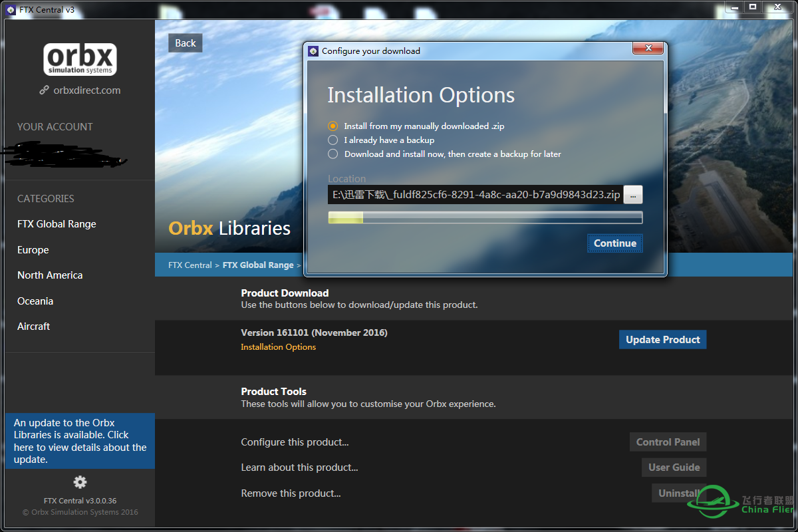Click the Orbx Libraries update notice

click(80, 441)
